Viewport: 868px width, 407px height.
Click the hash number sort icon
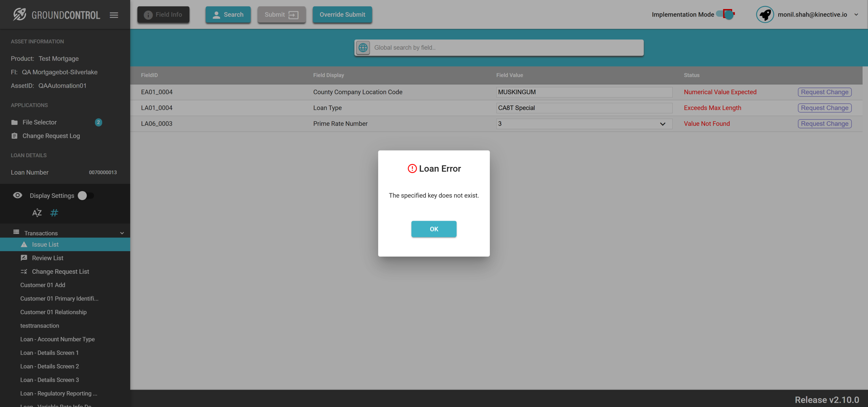[x=54, y=213]
